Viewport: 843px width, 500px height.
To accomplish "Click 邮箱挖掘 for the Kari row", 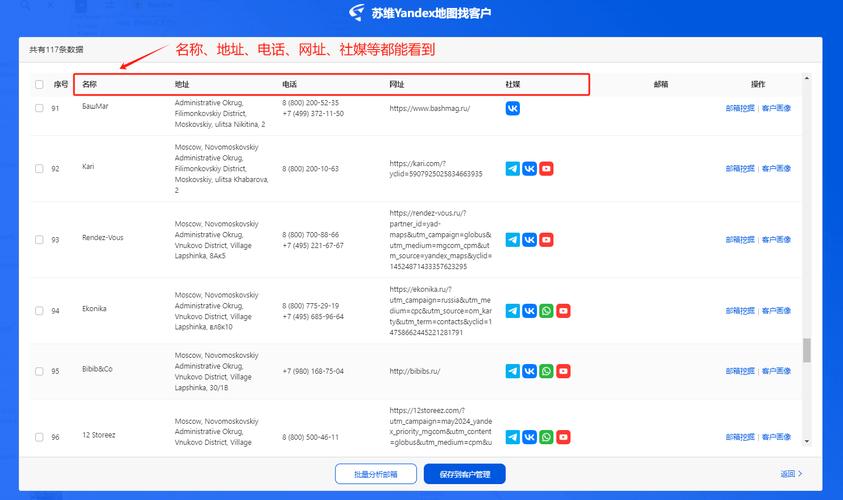I will point(740,168).
